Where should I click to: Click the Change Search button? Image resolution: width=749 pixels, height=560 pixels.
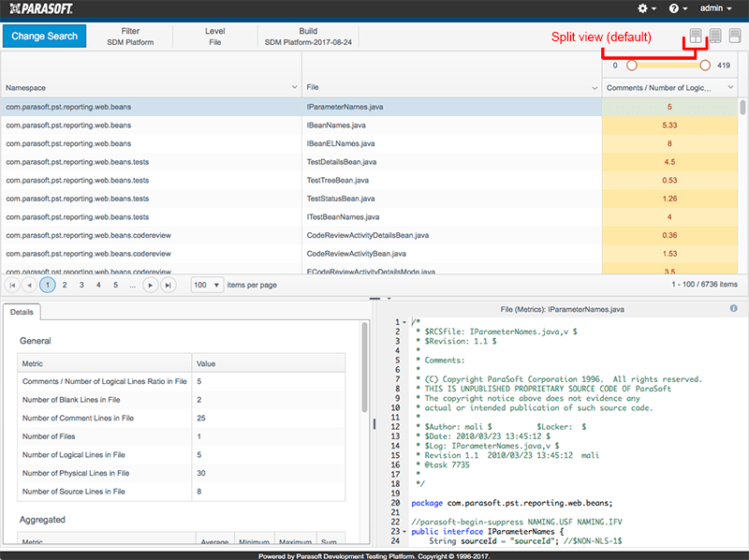44,37
